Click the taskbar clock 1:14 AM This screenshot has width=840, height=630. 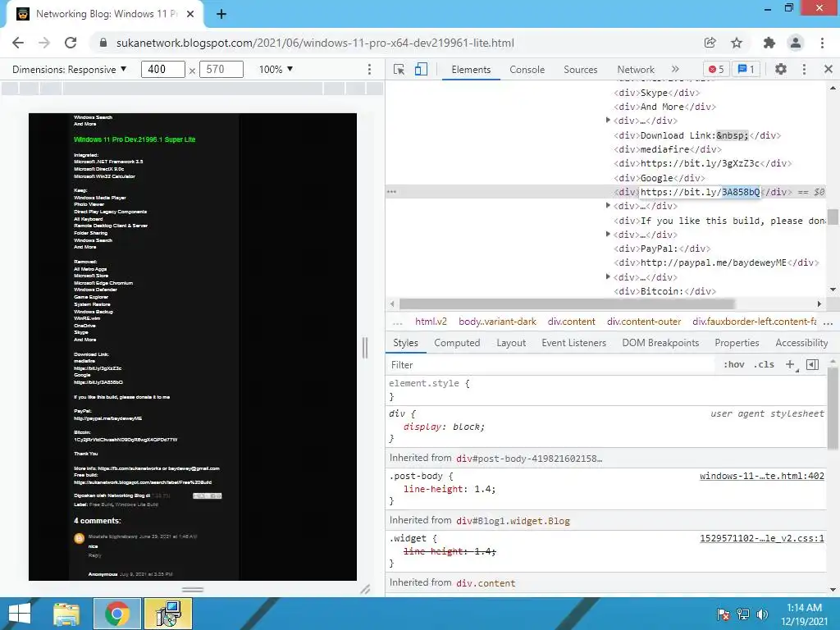(804, 608)
